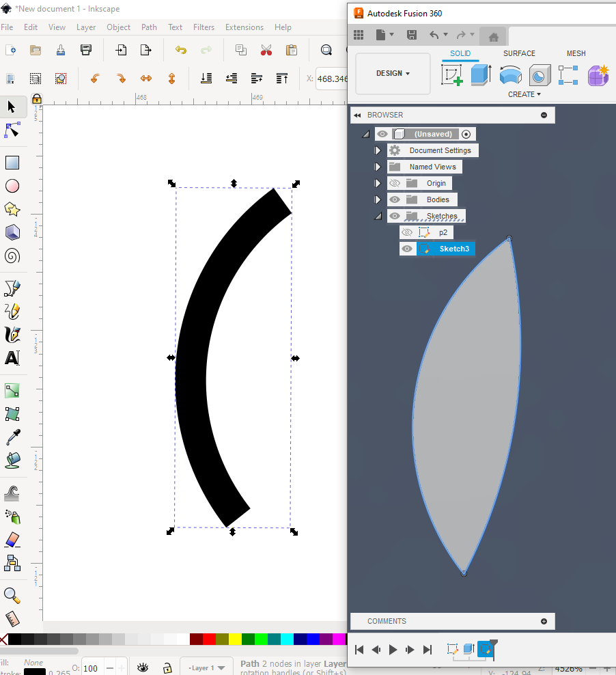Image resolution: width=616 pixels, height=675 pixels.
Task: Play the timeline in Fusion 360
Action: pos(393,650)
